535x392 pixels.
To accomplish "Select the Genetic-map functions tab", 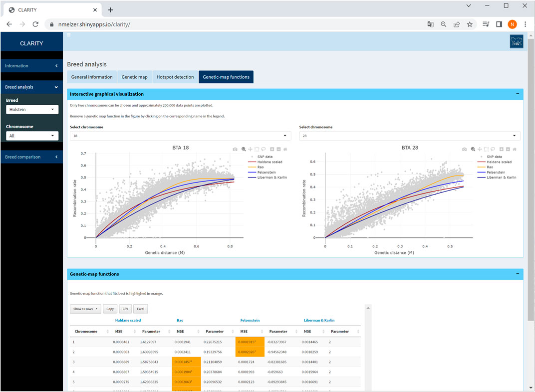I will coord(226,77).
